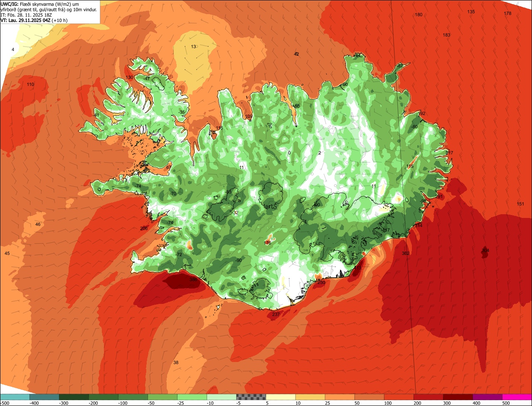
Task: Click the checkered -5 to 5 legend swatch
Action: point(251,397)
